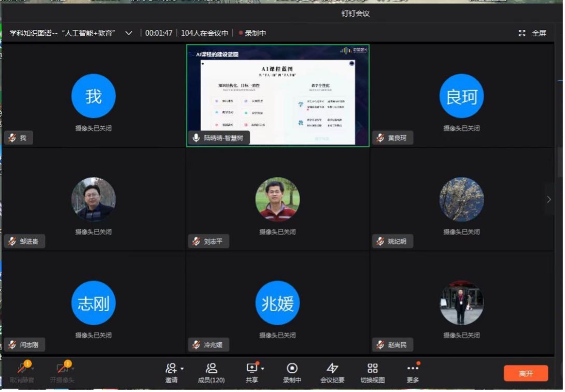Open meeting minutes (会议纪要)

332,368
